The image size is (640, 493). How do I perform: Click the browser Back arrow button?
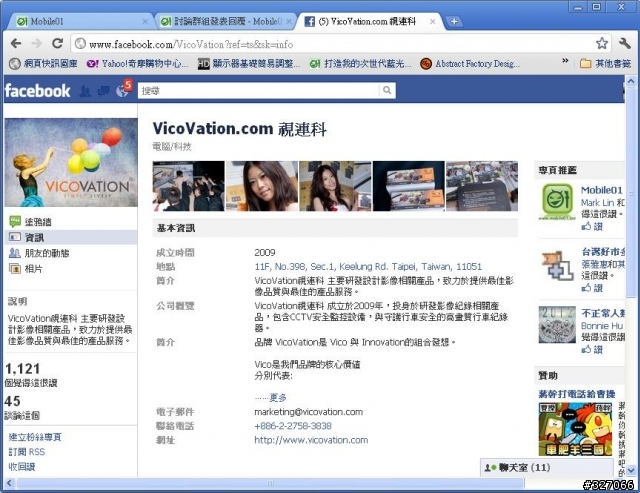16,43
